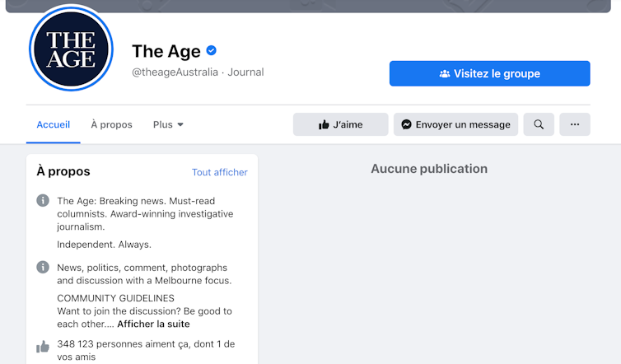Like the page with J'aime button
621x364 pixels.
[341, 124]
